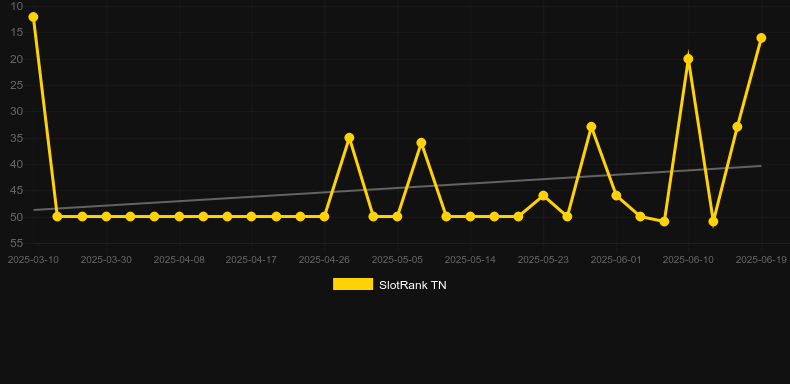The height and width of the screenshot is (384, 790).
Task: Select the rank 20 peak on 2025-06-10
Action: [688, 59]
